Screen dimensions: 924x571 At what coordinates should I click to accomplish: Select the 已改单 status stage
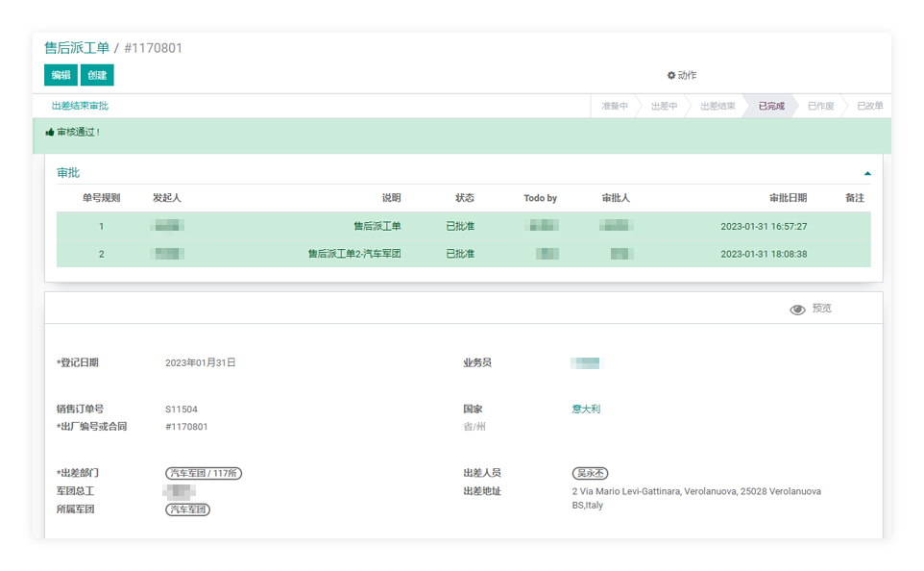click(x=869, y=107)
